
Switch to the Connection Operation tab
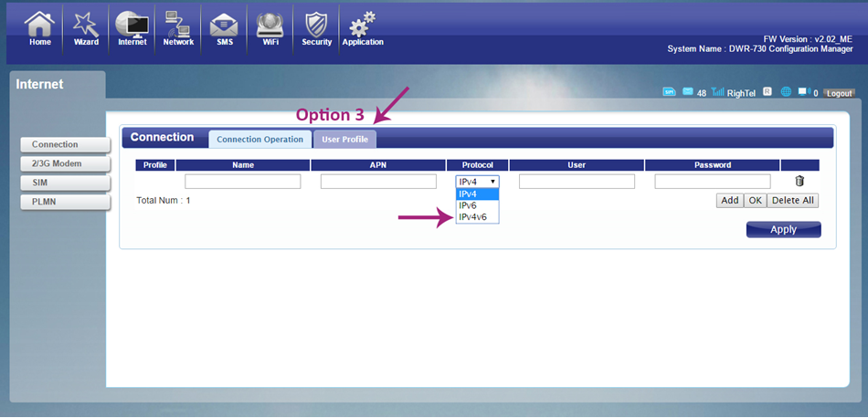[x=259, y=140]
